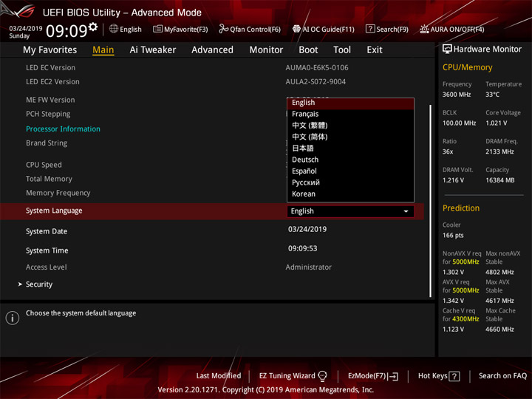Open the Exit tab
The image size is (532, 399).
[375, 50]
